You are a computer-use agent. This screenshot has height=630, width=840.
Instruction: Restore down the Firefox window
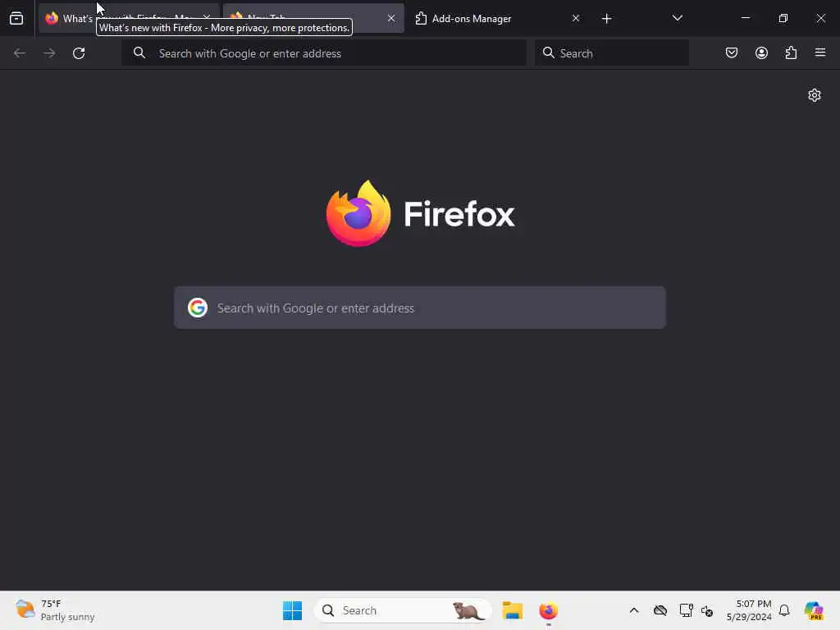783,18
